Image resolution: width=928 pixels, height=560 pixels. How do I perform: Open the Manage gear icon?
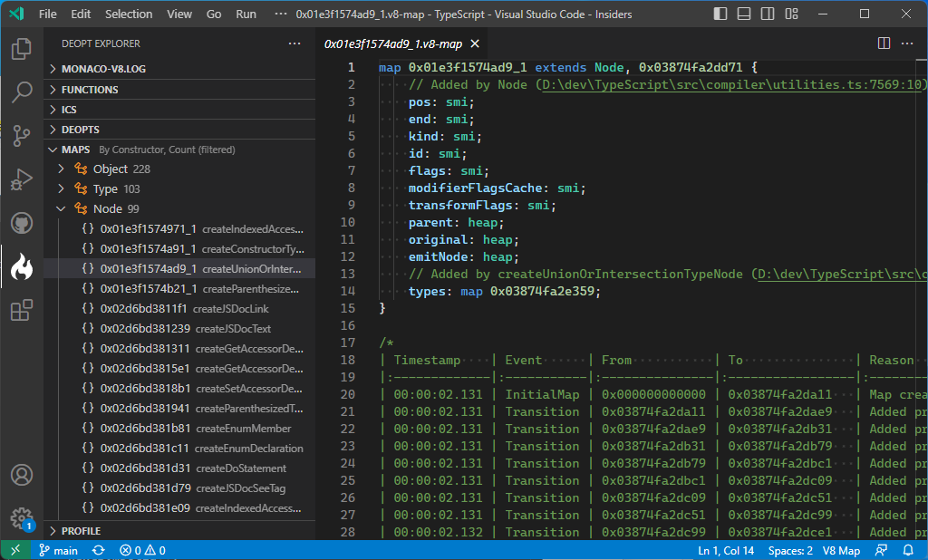click(22, 518)
